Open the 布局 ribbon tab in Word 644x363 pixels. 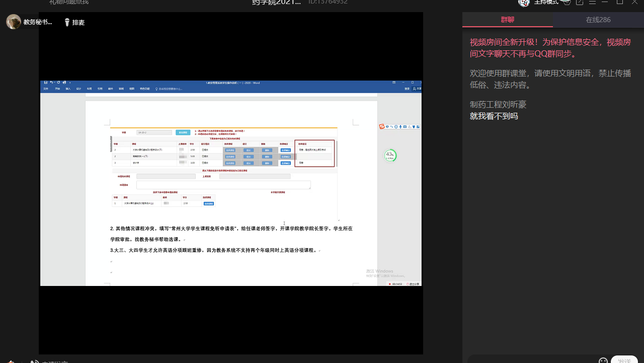click(89, 89)
